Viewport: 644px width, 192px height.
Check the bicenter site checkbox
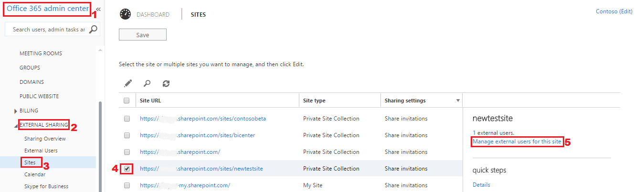point(127,135)
